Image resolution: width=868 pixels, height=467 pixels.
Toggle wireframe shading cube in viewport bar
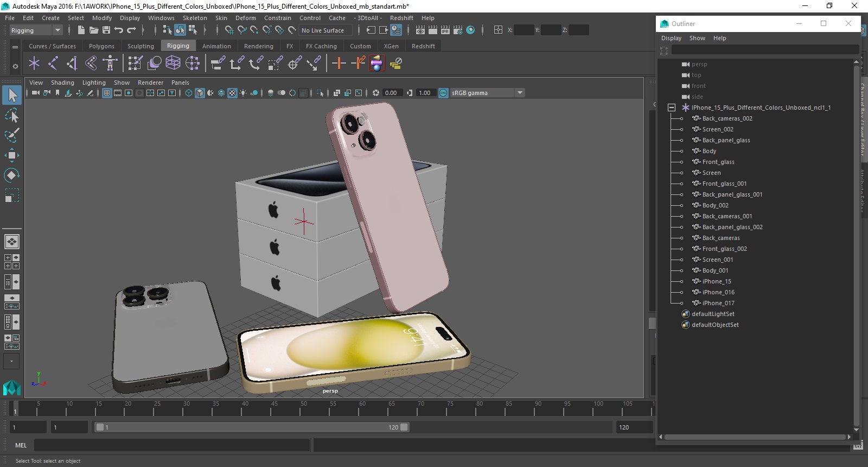pyautogui.click(x=189, y=93)
